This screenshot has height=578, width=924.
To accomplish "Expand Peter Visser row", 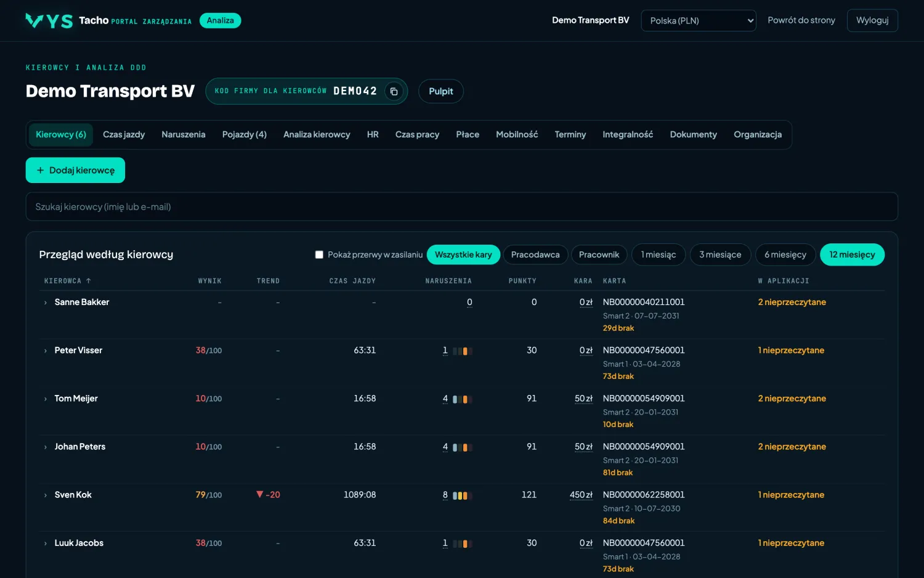I will point(46,351).
